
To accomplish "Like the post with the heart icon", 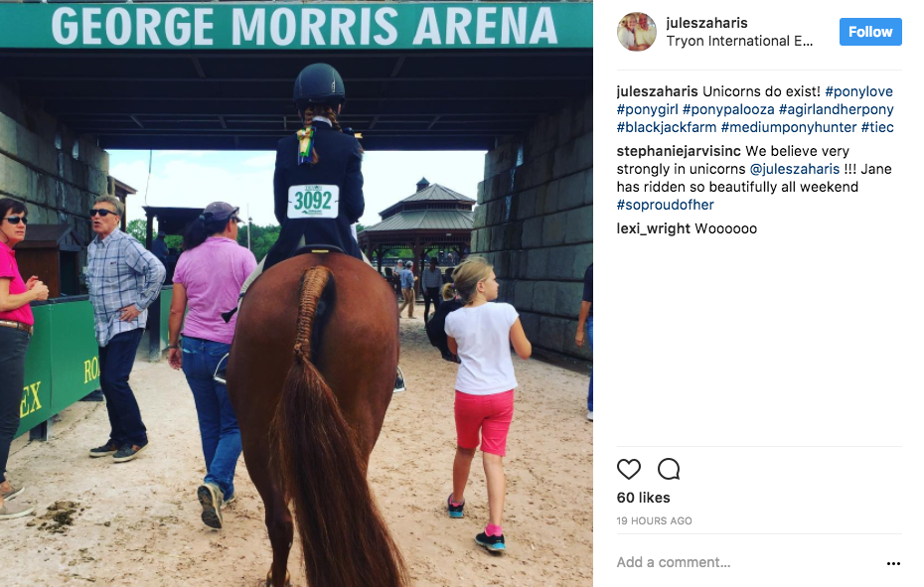I will point(628,469).
